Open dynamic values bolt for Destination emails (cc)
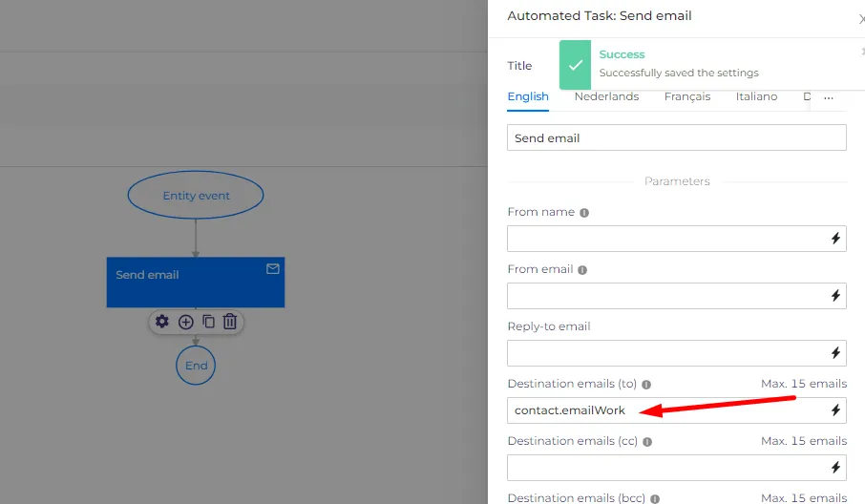 tap(835, 468)
